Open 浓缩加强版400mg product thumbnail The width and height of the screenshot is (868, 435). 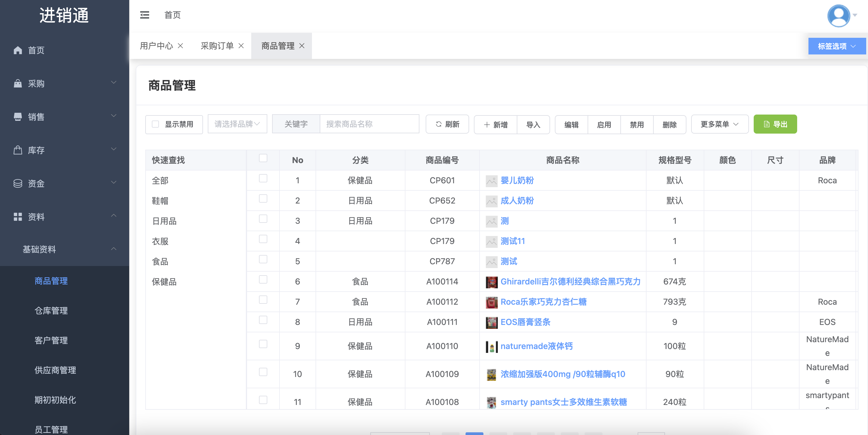click(x=492, y=374)
